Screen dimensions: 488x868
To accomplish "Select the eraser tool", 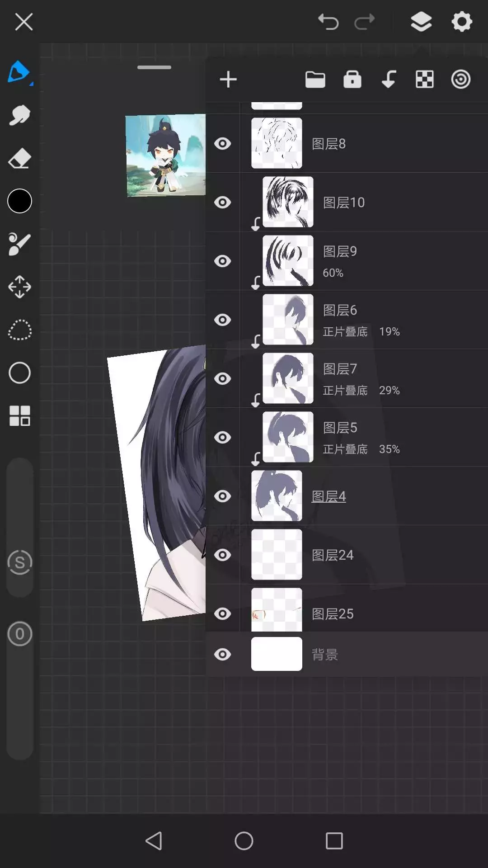I will tap(19, 159).
